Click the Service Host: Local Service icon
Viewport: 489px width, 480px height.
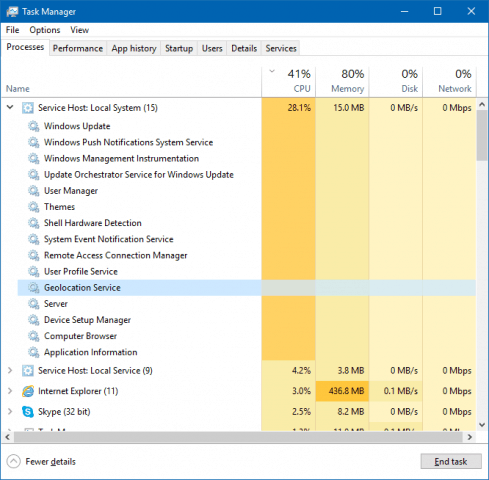click(28, 371)
